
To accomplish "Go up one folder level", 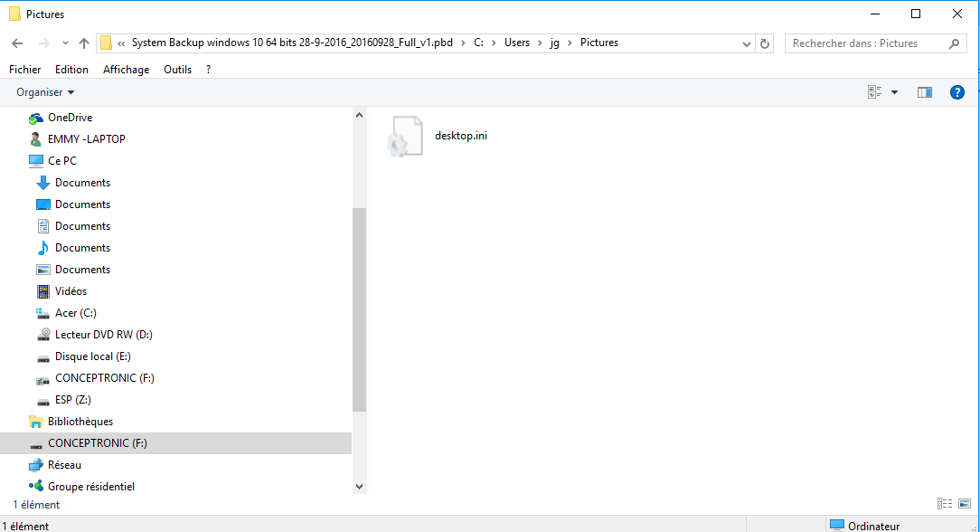I will (84, 43).
